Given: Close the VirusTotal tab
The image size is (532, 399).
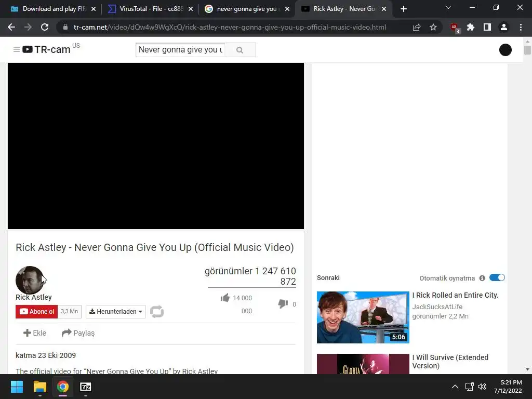Looking at the screenshot, I should tap(191, 9).
